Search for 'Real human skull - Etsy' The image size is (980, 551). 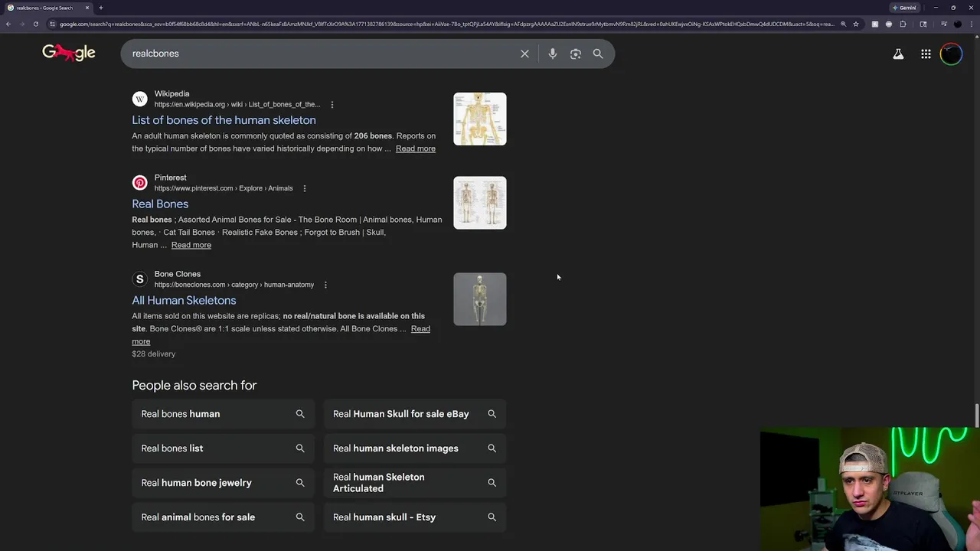(x=415, y=517)
